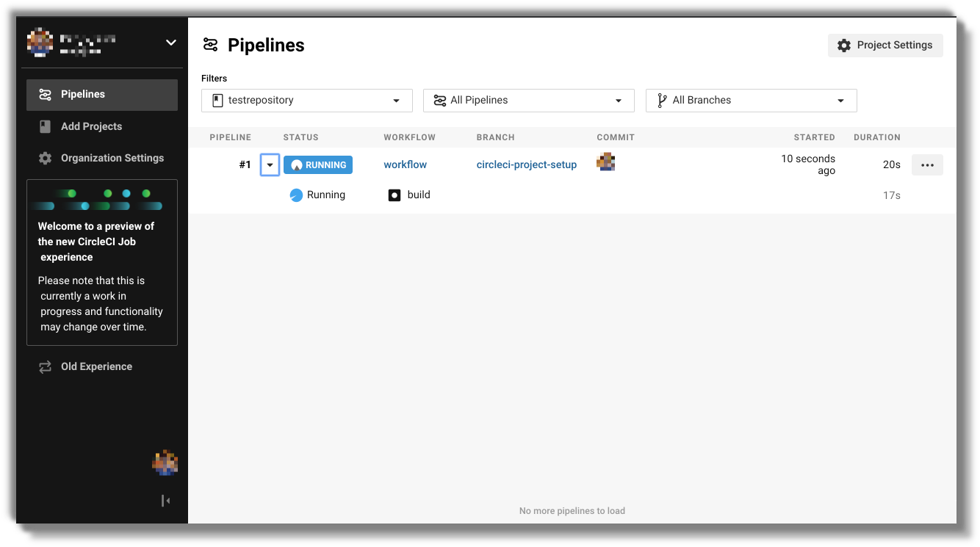Click the repository icon in the filter bar

pyautogui.click(x=217, y=100)
